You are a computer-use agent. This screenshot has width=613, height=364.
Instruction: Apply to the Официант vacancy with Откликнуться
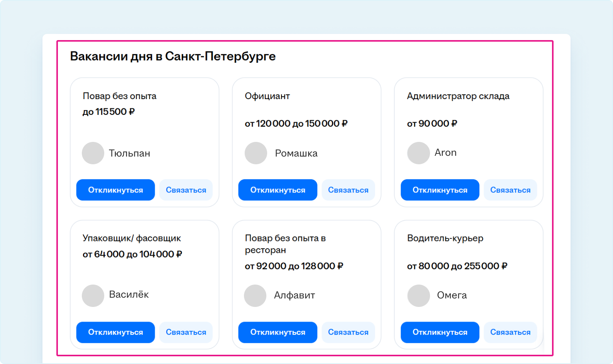pyautogui.click(x=278, y=190)
